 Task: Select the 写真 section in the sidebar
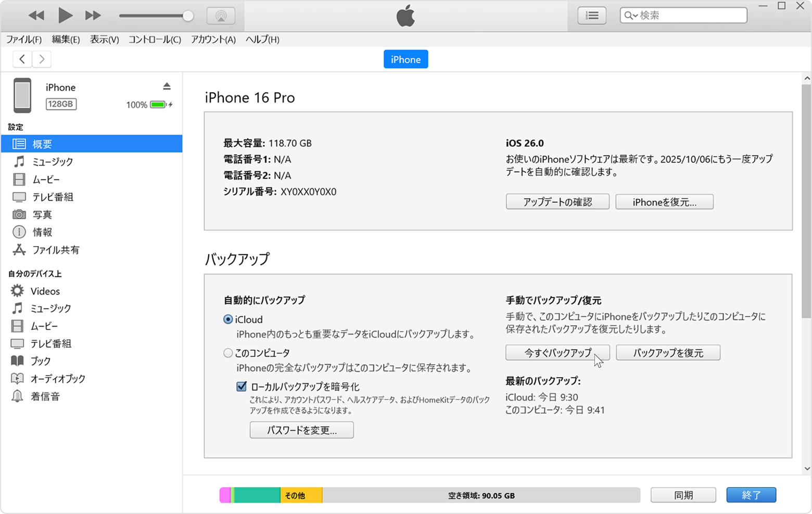click(x=43, y=214)
